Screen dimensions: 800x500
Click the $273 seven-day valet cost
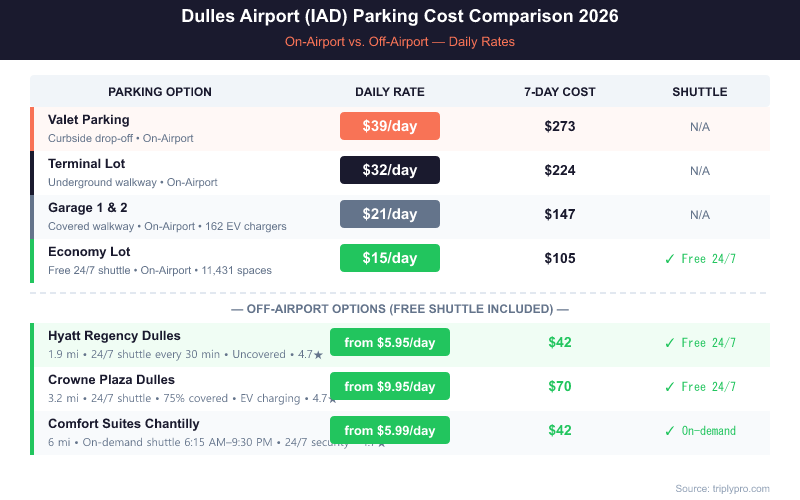[560, 127]
